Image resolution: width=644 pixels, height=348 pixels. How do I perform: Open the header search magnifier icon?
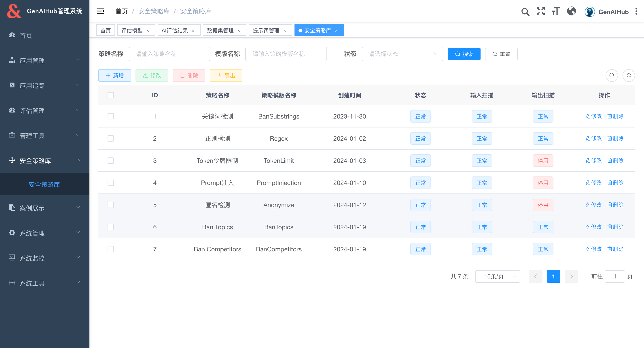point(525,12)
